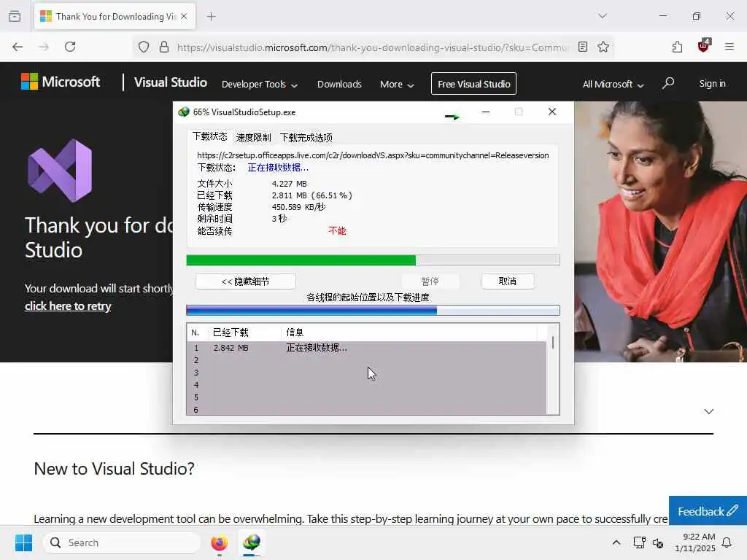This screenshot has width=747, height=560.
Task: Open the clock and date panel
Action: (695, 542)
